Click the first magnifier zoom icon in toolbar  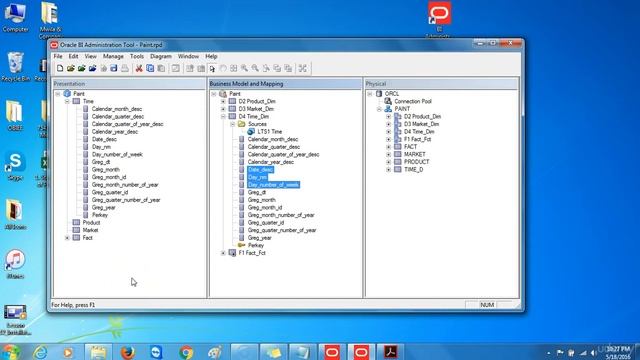244,68
